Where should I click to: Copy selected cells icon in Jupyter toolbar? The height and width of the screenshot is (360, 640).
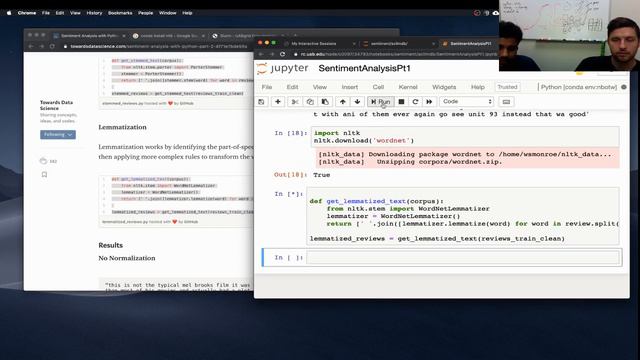(310, 102)
